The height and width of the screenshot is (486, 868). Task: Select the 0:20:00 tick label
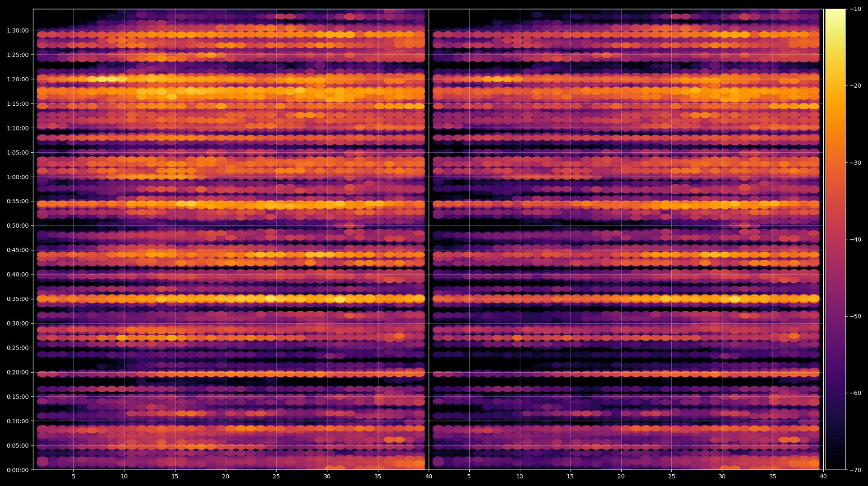[x=18, y=373]
